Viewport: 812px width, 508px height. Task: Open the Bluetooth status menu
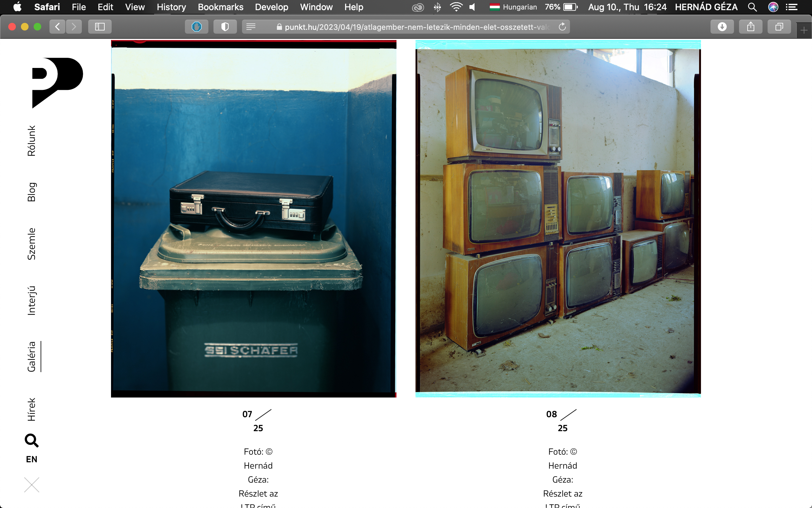tap(437, 7)
